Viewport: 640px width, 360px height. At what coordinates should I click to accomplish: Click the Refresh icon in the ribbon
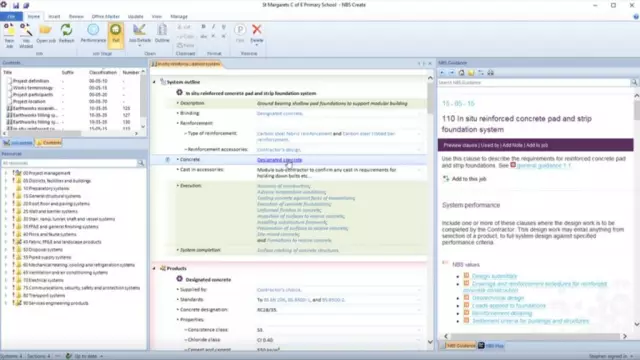(x=66, y=33)
